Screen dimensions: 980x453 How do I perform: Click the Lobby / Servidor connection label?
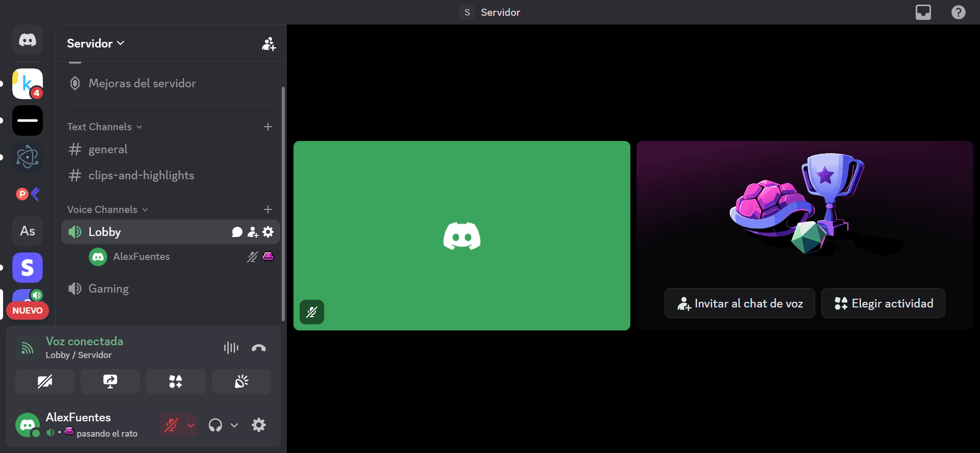click(x=79, y=355)
